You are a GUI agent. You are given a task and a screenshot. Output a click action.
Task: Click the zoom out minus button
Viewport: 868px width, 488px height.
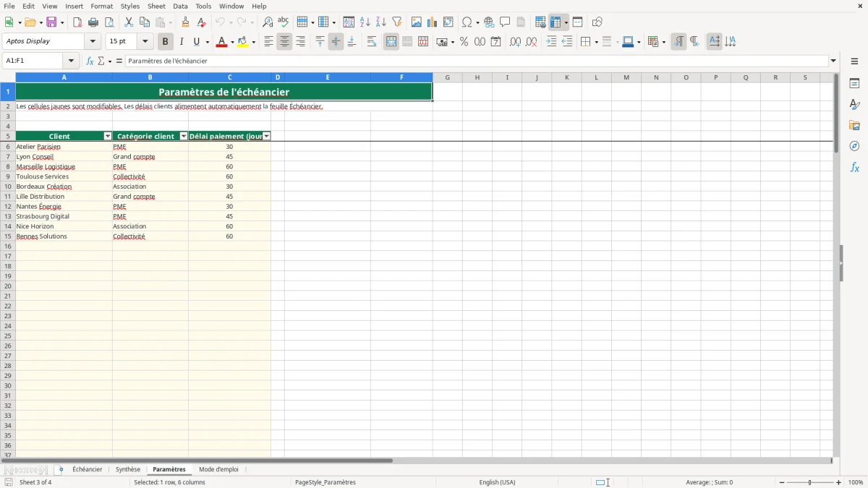click(782, 482)
